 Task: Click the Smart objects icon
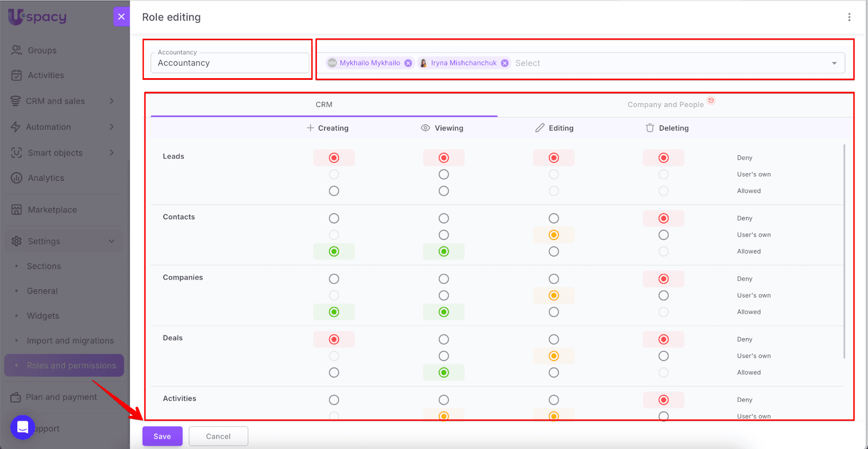(x=17, y=153)
